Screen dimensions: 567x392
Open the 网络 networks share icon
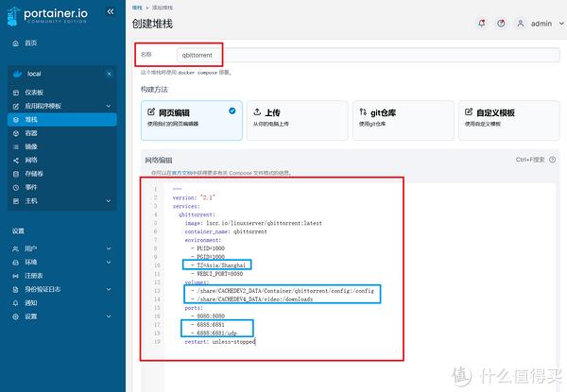point(16,160)
